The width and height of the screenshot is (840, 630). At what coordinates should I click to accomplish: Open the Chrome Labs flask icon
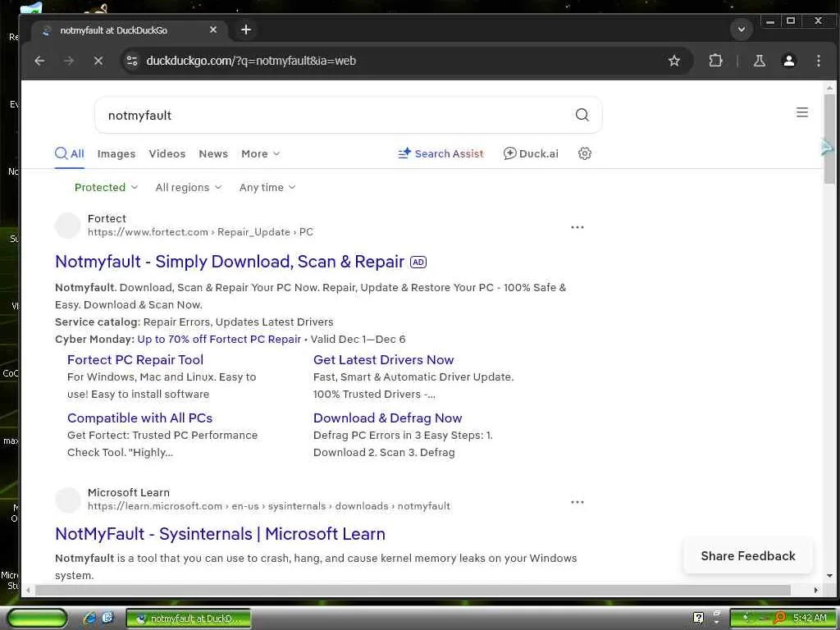(759, 61)
